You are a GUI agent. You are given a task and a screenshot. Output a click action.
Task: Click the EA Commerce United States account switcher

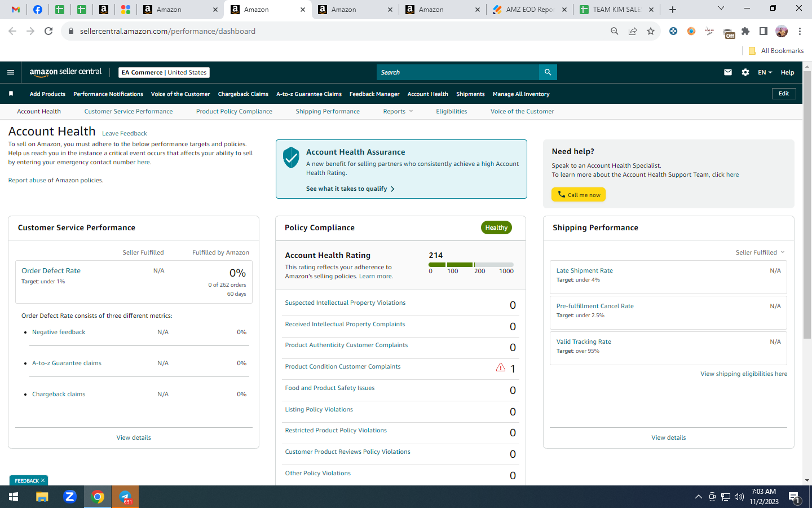(x=164, y=72)
